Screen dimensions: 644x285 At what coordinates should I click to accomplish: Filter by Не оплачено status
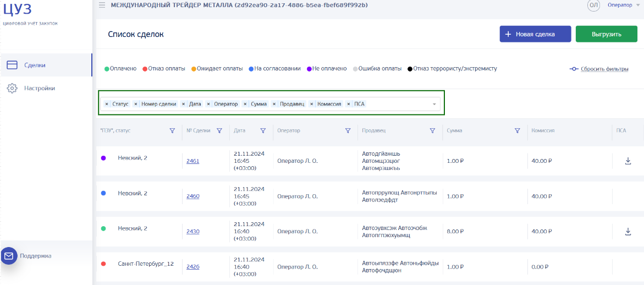coord(327,69)
